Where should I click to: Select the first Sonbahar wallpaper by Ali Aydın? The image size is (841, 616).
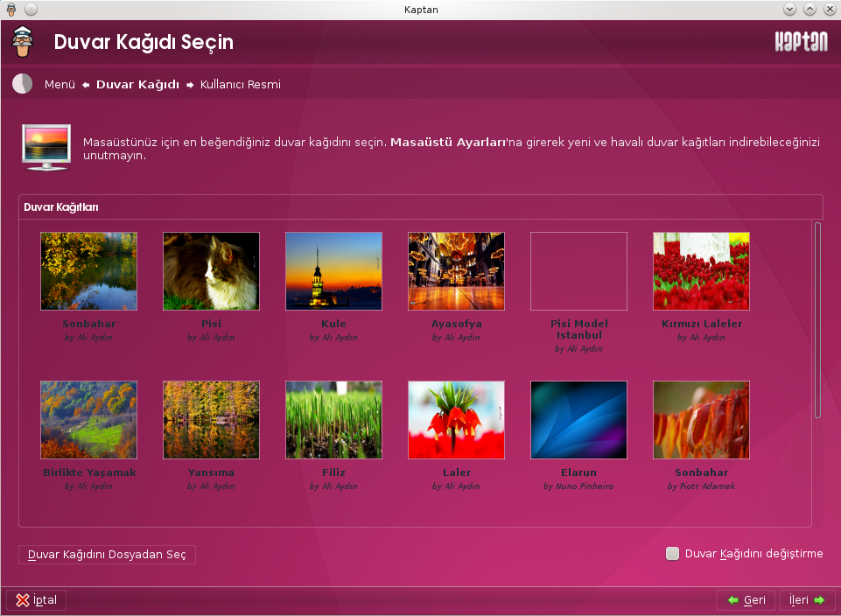tap(88, 270)
